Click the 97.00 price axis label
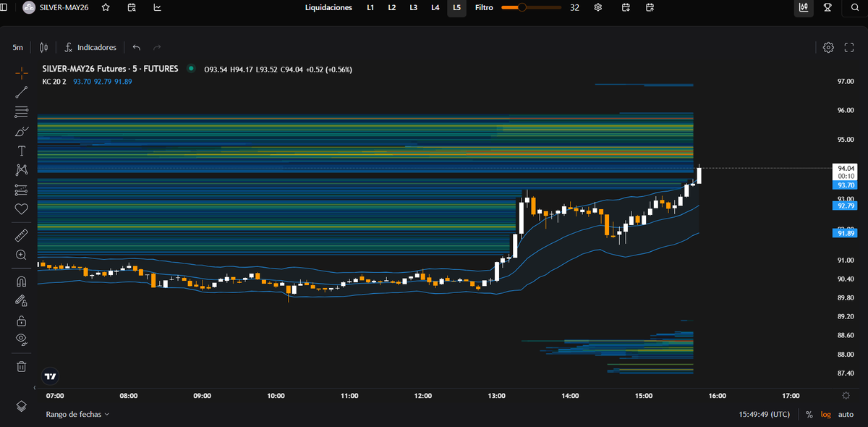This screenshot has width=868, height=427. pyautogui.click(x=846, y=82)
